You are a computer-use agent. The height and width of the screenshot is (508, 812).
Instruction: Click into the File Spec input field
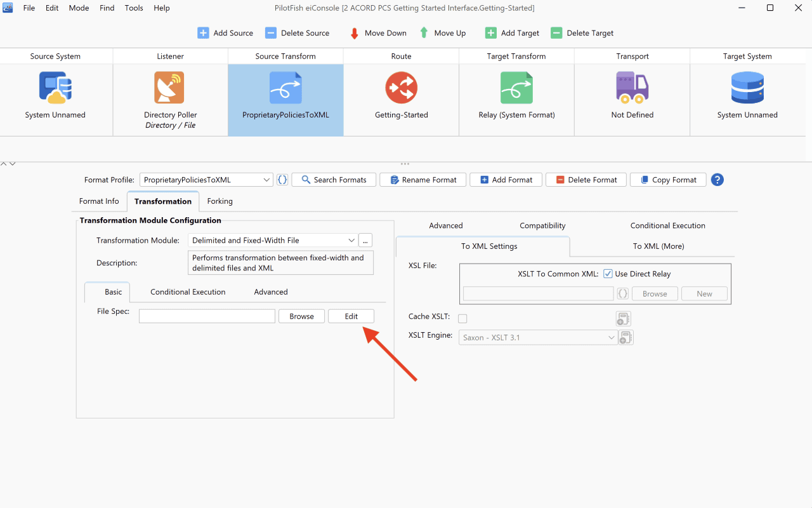pos(207,316)
